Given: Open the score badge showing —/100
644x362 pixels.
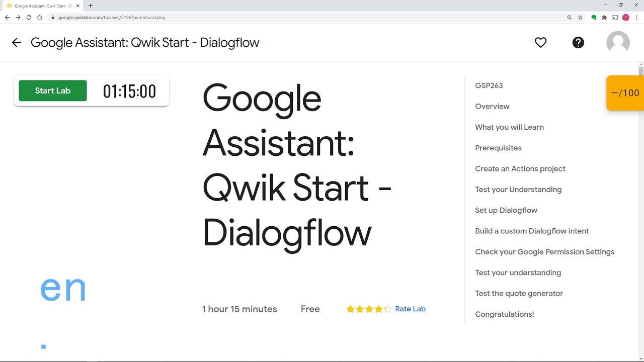Looking at the screenshot, I should point(625,93).
